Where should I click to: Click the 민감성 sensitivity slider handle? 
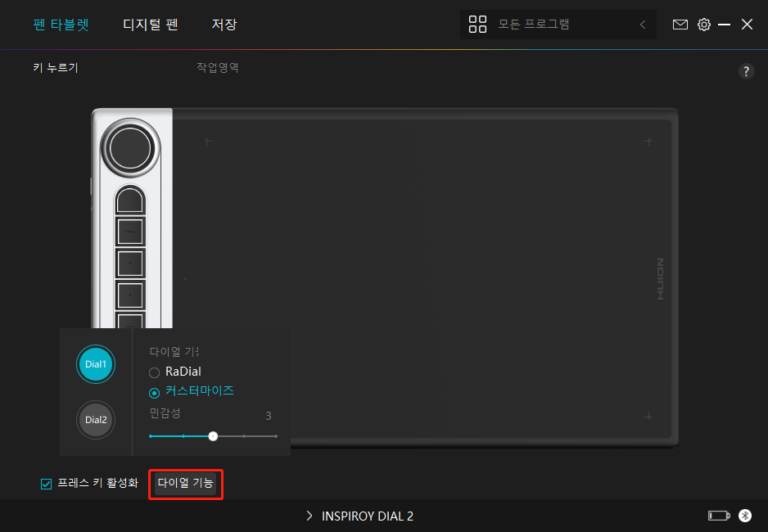pos(213,436)
